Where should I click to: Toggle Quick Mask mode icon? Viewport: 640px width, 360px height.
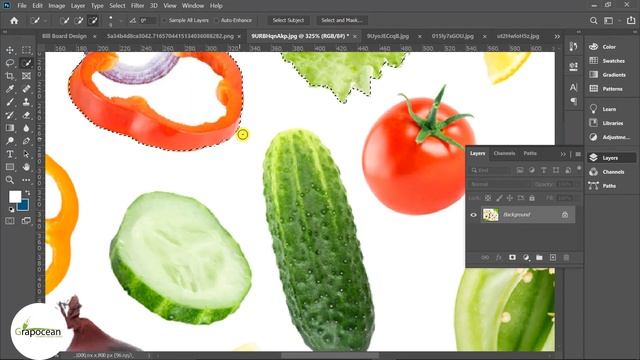[x=10, y=221]
